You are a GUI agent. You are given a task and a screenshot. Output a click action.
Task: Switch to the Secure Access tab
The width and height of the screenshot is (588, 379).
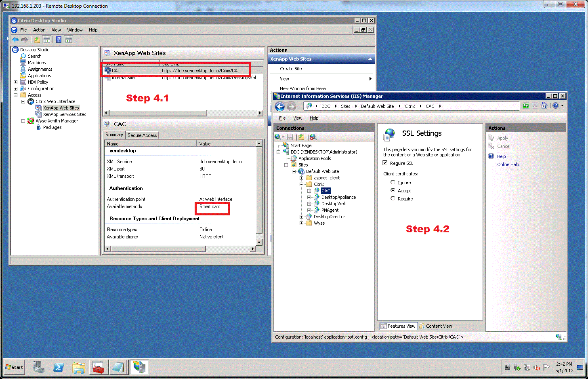coord(142,135)
